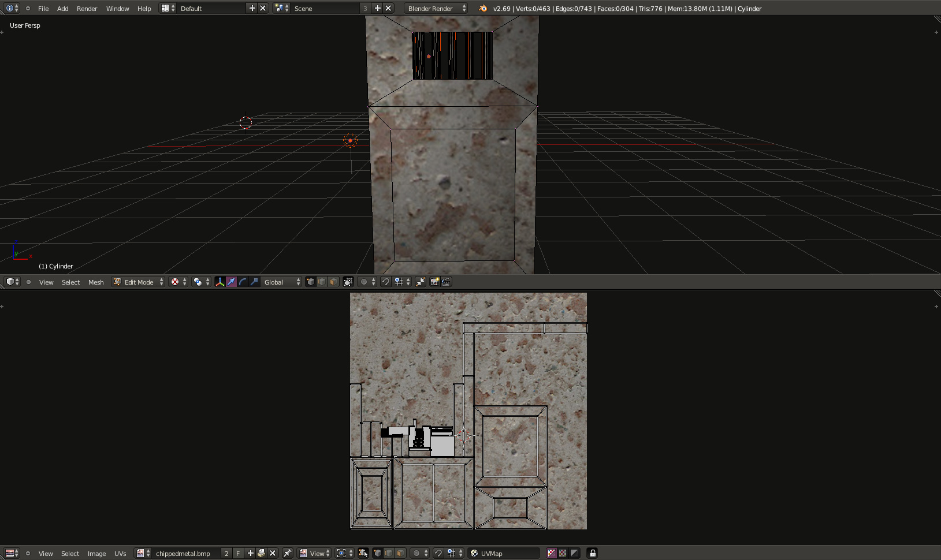941x560 pixels.
Task: Toggle snap during transform in 3D view
Action: (x=385, y=282)
